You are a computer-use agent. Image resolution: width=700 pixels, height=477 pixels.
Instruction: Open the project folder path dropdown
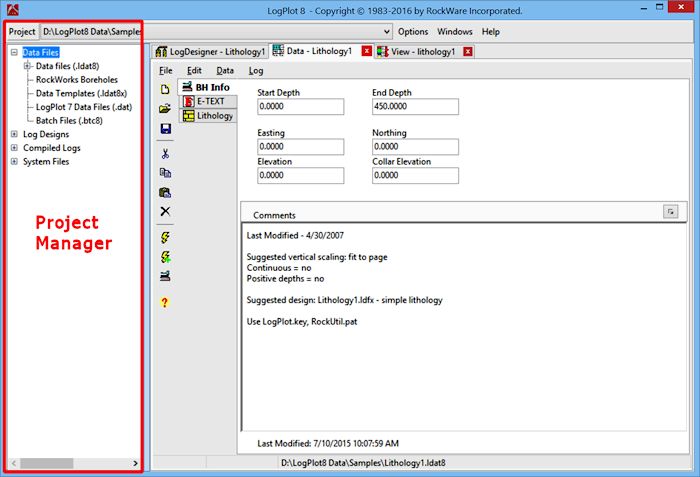(387, 32)
